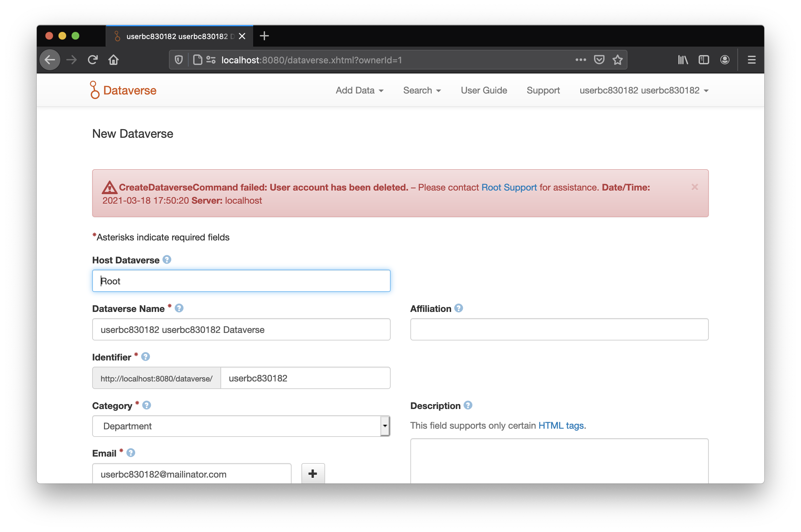Screen dimensions: 801x532
Task: Open the HTML tags link
Action: tap(561, 425)
